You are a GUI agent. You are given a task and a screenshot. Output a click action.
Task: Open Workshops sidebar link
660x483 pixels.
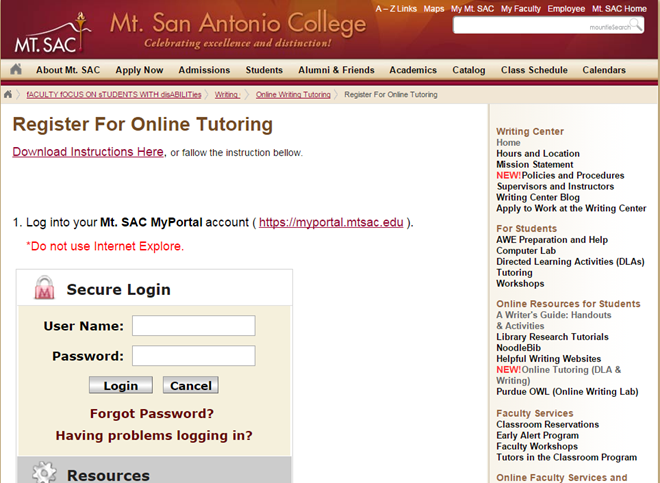[x=520, y=283]
